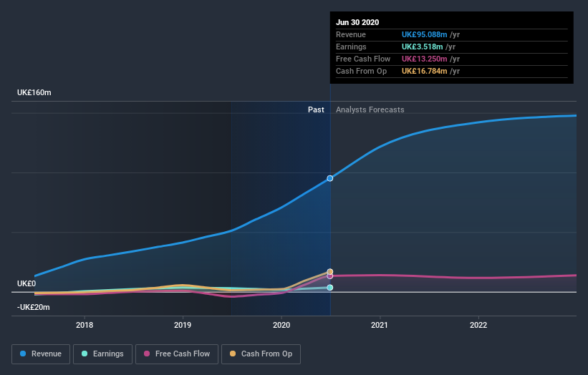This screenshot has width=588, height=375.
Task: Click the 2018 x-axis label
Action: [x=85, y=325]
